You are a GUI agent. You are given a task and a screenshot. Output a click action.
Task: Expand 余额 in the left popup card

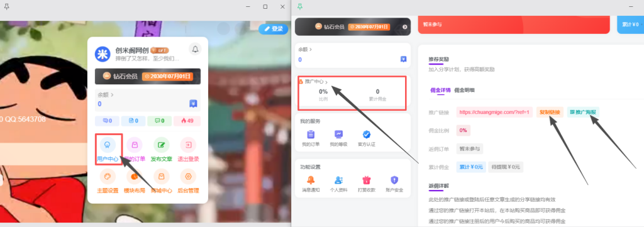(106, 95)
